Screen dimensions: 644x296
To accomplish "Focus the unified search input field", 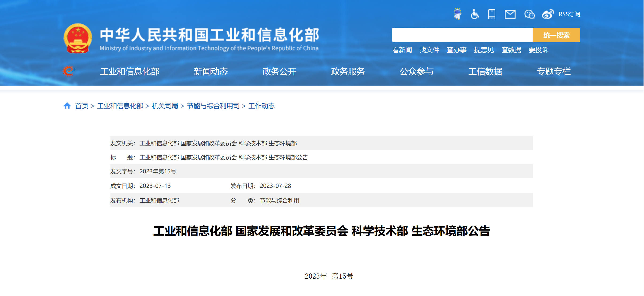I will pyautogui.click(x=462, y=35).
